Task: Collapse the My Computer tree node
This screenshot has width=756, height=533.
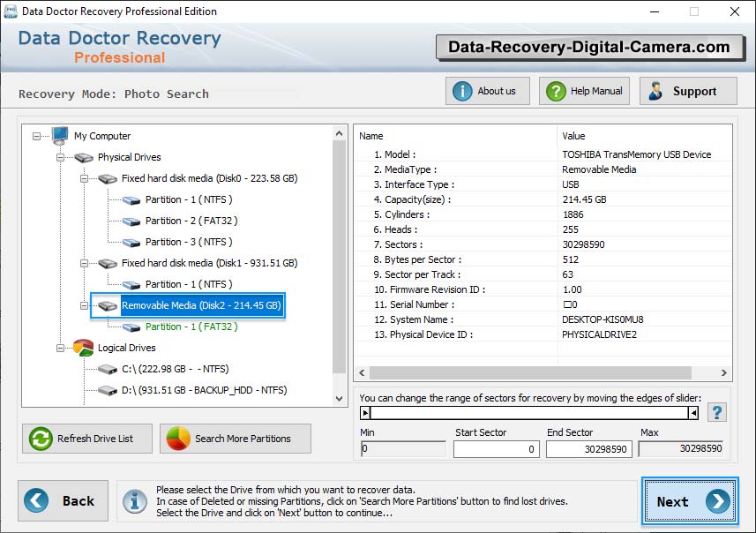Action: coord(37,136)
